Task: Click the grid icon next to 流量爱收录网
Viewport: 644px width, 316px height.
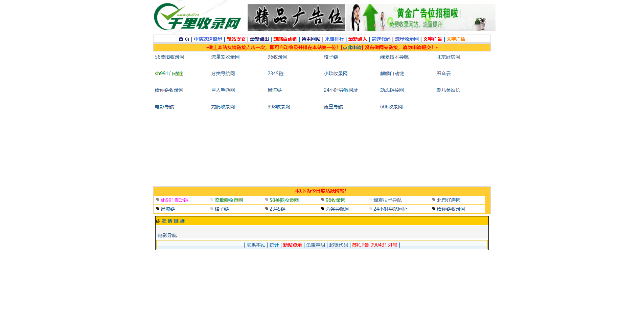Action: (x=210, y=200)
